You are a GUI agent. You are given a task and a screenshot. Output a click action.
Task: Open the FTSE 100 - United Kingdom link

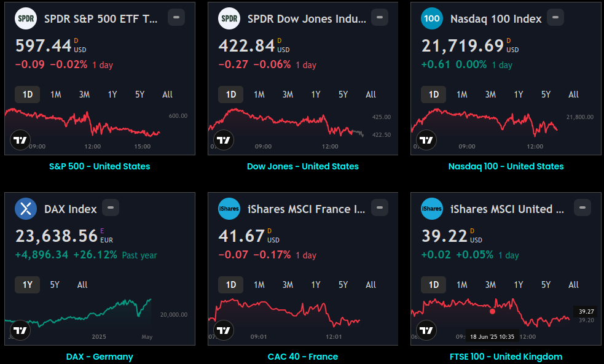point(506,357)
